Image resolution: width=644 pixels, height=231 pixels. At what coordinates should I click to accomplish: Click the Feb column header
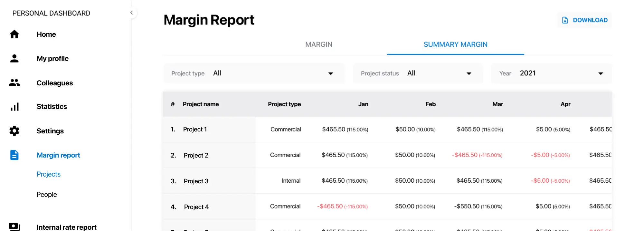click(431, 104)
